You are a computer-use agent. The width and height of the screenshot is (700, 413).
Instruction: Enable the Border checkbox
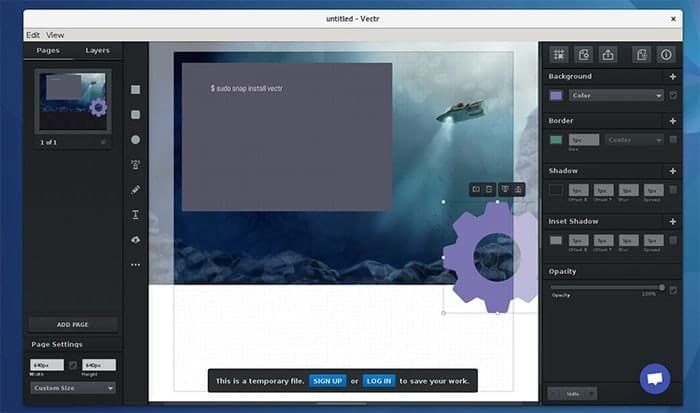pyautogui.click(x=673, y=140)
